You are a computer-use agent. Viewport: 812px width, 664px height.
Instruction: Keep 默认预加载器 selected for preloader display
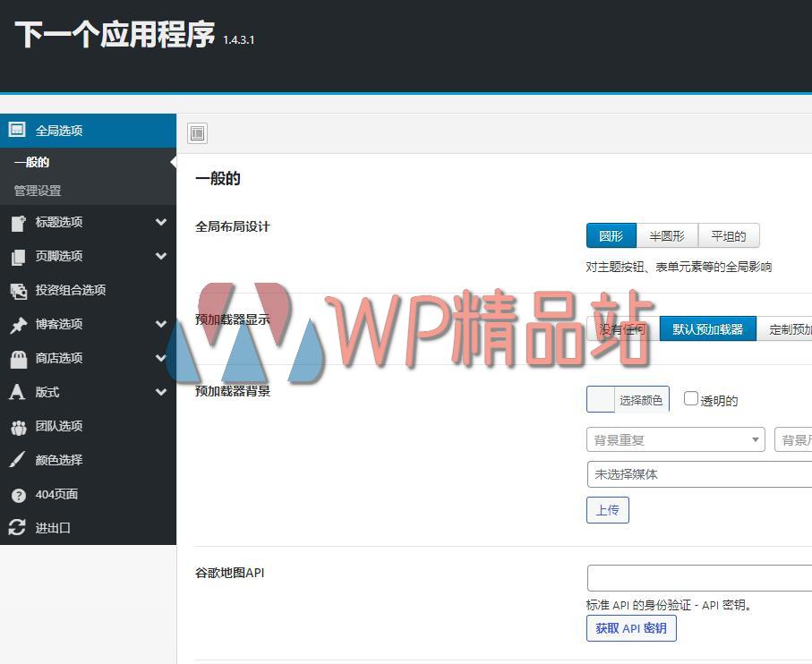tap(707, 328)
